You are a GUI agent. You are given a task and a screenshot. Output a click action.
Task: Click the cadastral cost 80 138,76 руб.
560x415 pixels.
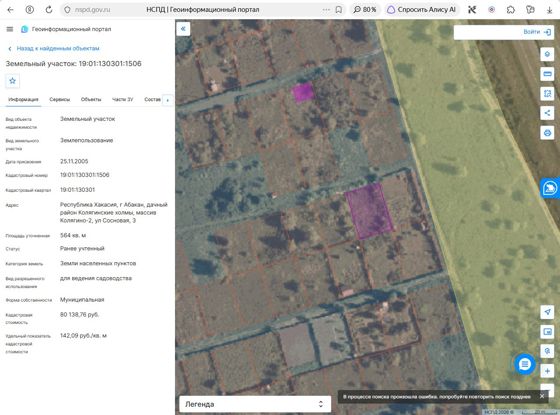(79, 314)
